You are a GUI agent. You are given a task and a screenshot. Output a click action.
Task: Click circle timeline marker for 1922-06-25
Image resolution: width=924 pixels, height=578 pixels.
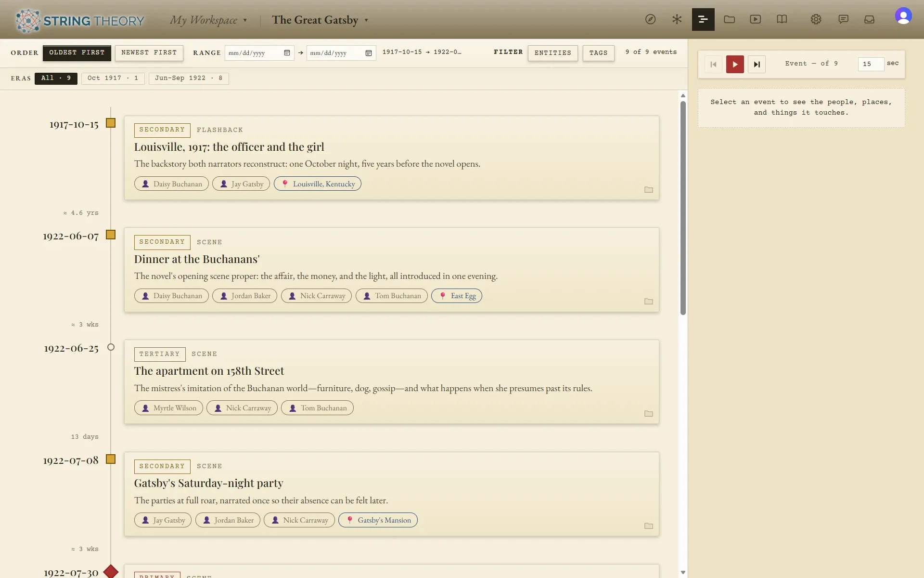111,347
